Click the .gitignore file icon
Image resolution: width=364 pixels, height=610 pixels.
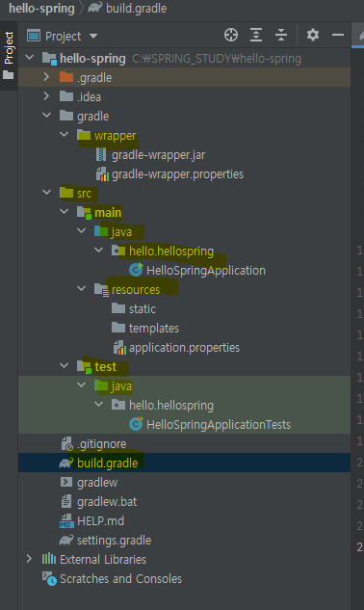[x=66, y=443]
